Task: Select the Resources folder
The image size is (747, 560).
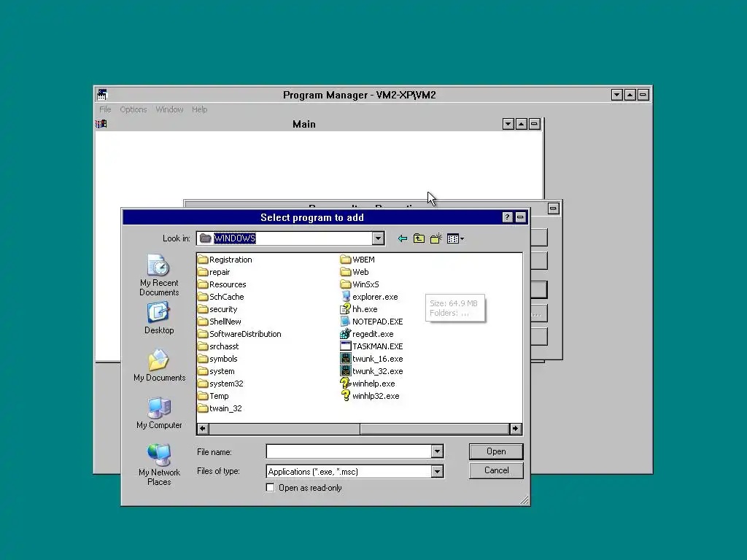Action: pyautogui.click(x=222, y=284)
